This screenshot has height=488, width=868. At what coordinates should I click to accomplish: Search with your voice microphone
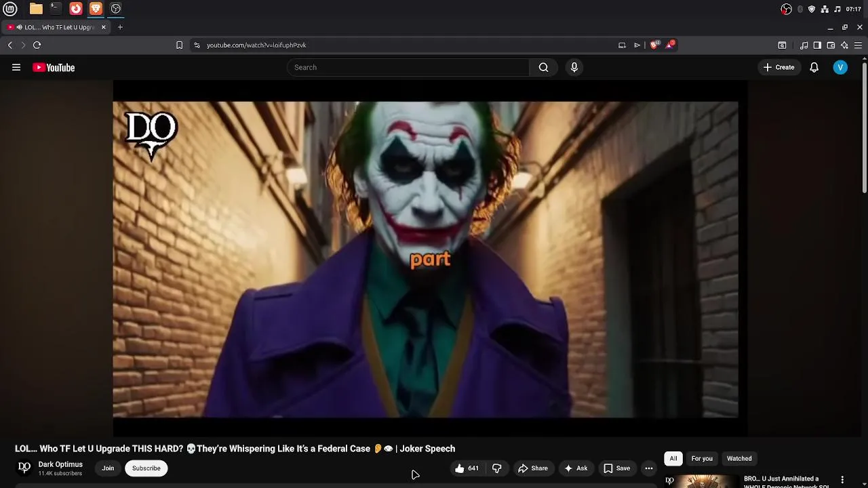[574, 67]
